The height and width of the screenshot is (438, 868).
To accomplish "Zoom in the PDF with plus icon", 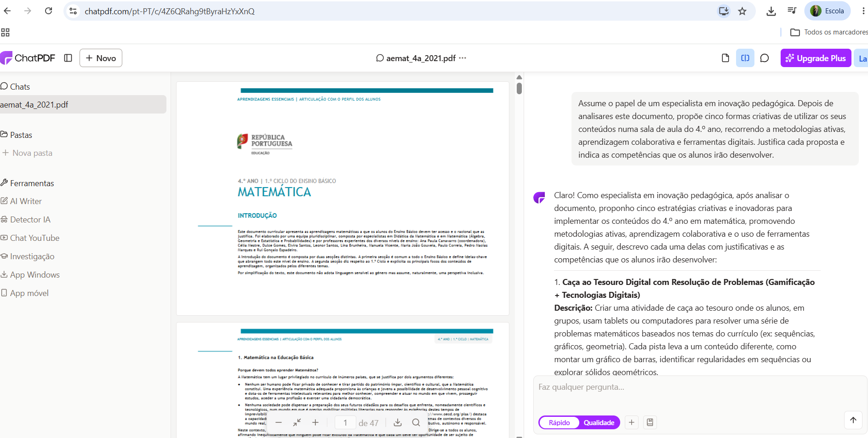I will point(315,422).
